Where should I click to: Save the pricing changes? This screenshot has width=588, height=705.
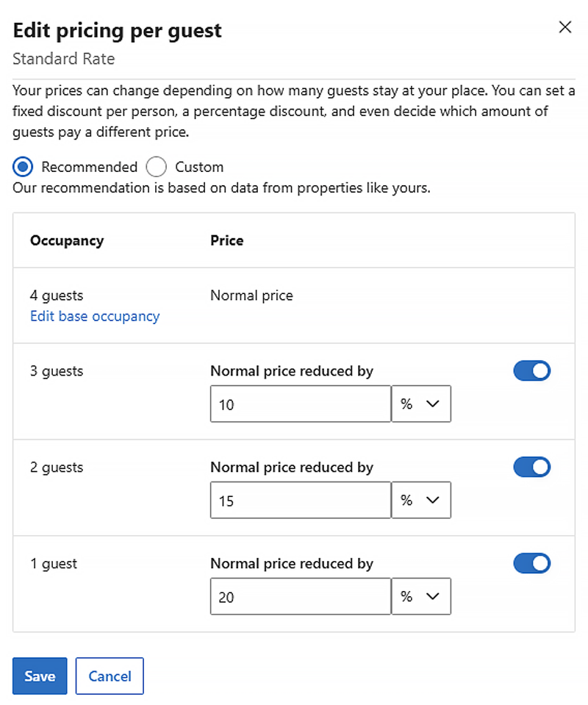coord(39,676)
